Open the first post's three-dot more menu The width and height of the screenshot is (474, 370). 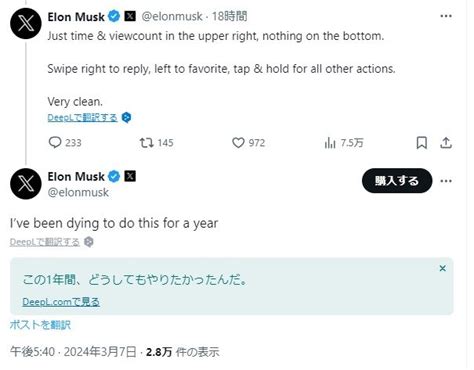pos(446,16)
